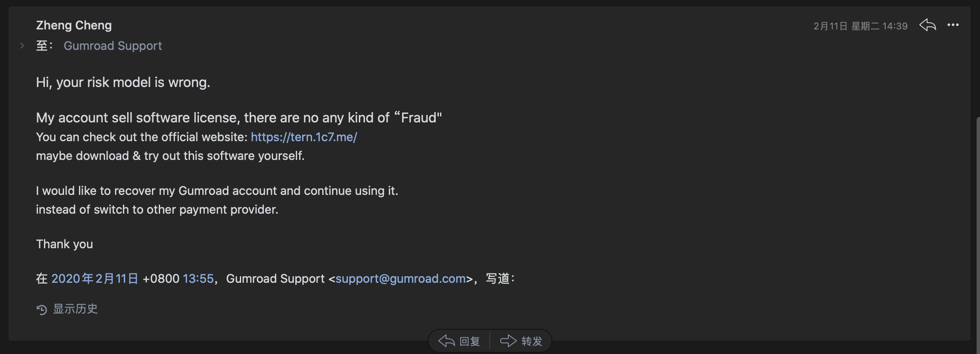Open the three-dot more options menu
Viewport: 980px width, 354px height.
(953, 25)
